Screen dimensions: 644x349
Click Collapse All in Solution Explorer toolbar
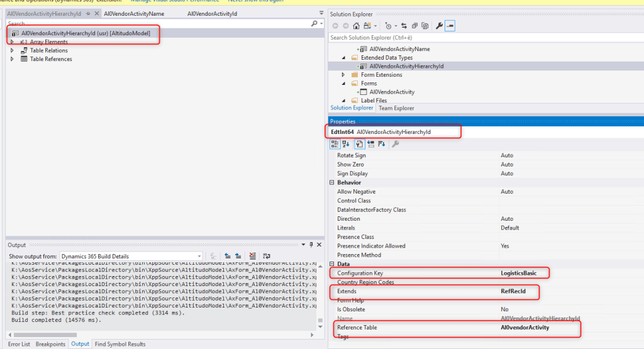coord(415,26)
